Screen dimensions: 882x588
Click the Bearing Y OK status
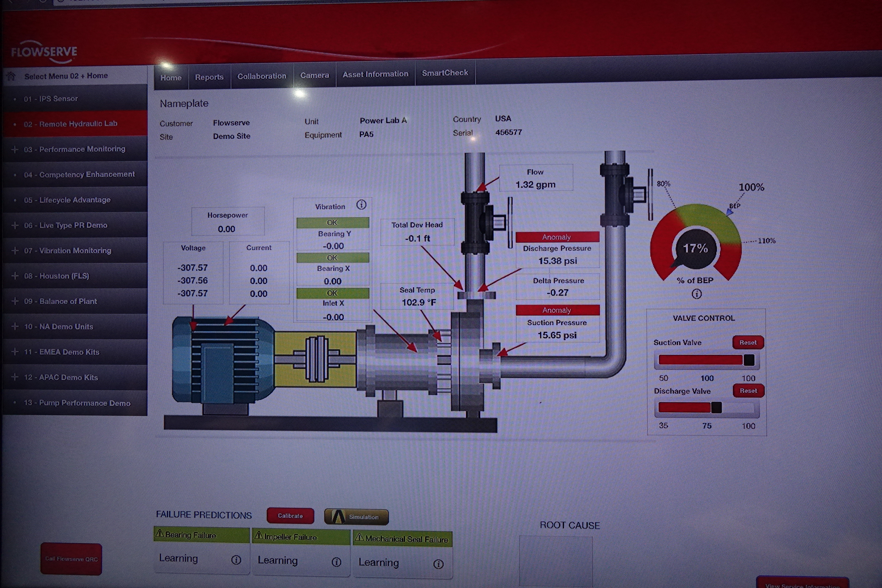tap(333, 223)
